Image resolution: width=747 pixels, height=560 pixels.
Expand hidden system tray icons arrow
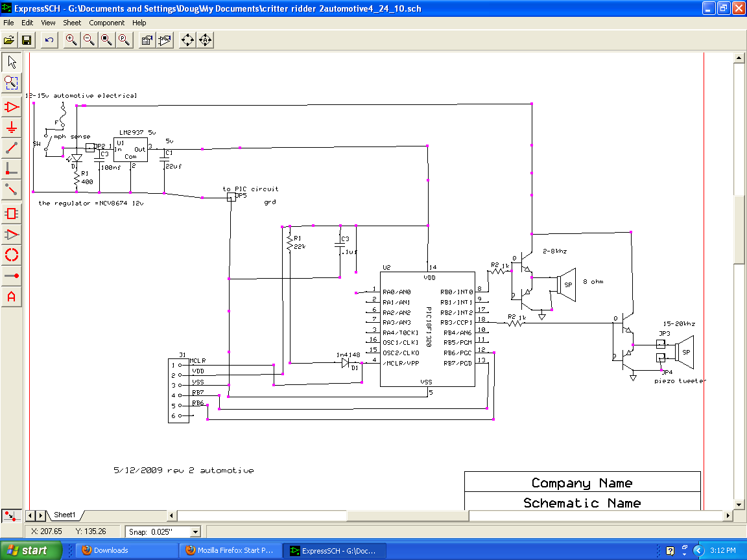(698, 550)
